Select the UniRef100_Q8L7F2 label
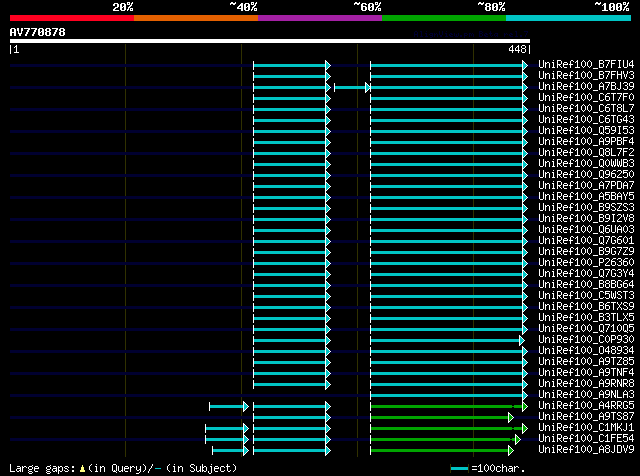This screenshot has height=476, width=640. (x=586, y=153)
